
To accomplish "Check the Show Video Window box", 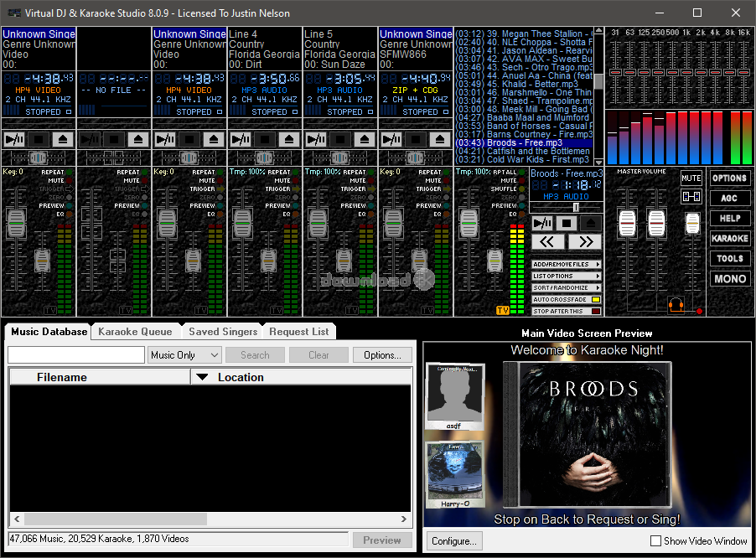I will pyautogui.click(x=656, y=541).
